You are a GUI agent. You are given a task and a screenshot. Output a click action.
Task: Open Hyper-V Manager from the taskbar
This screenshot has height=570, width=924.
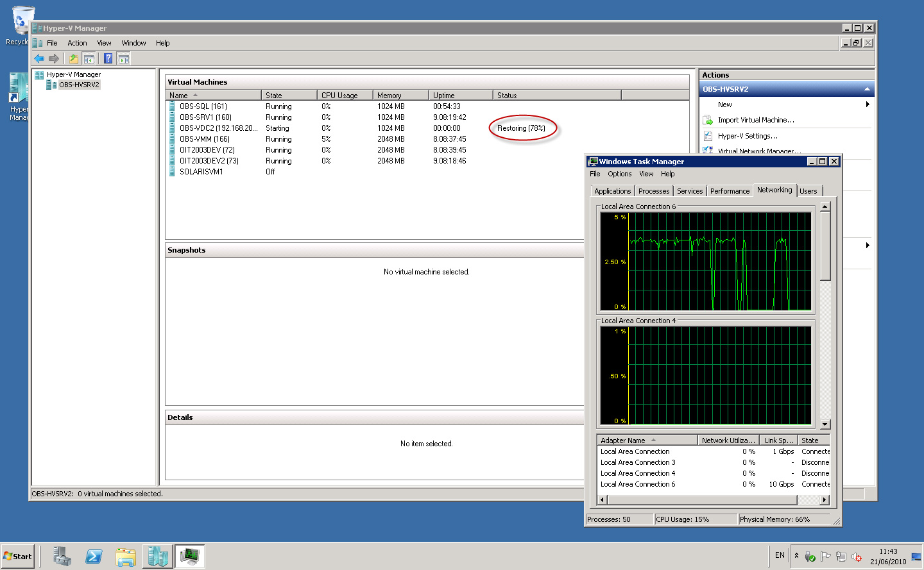157,556
